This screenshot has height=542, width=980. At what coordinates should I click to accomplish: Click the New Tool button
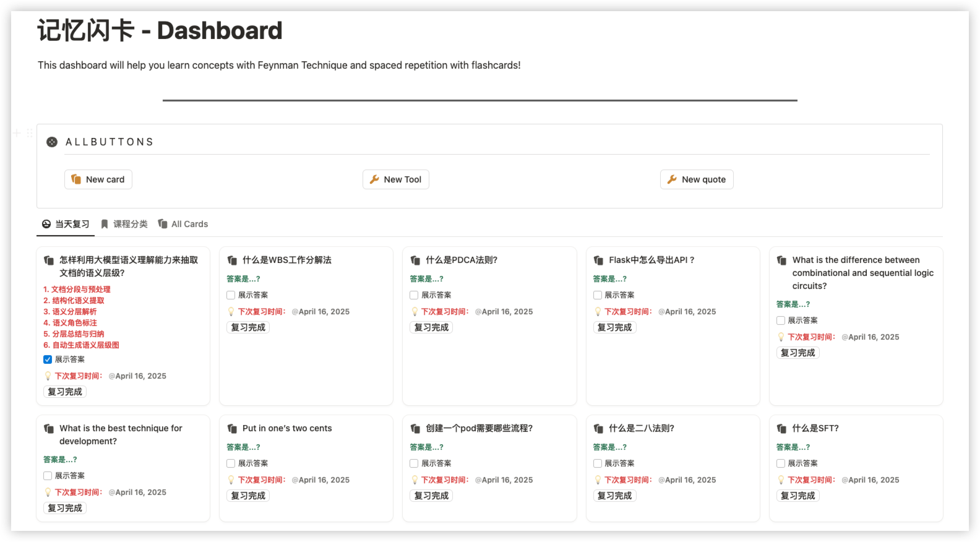pyautogui.click(x=396, y=179)
